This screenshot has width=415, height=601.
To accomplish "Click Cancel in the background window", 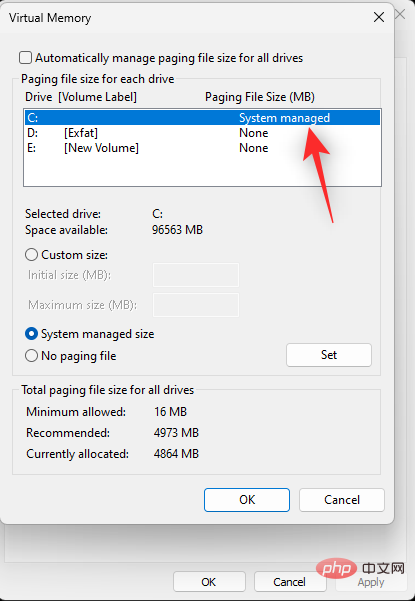I will 290,582.
